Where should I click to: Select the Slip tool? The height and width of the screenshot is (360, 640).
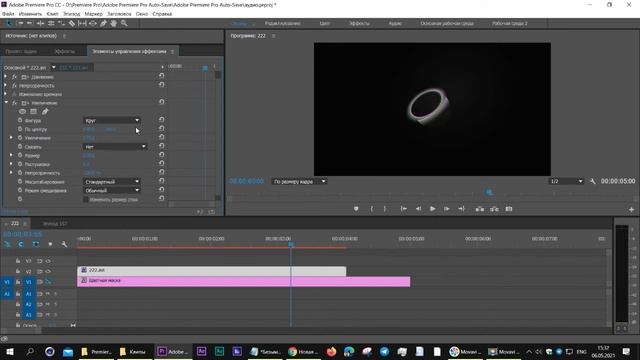pos(82,24)
